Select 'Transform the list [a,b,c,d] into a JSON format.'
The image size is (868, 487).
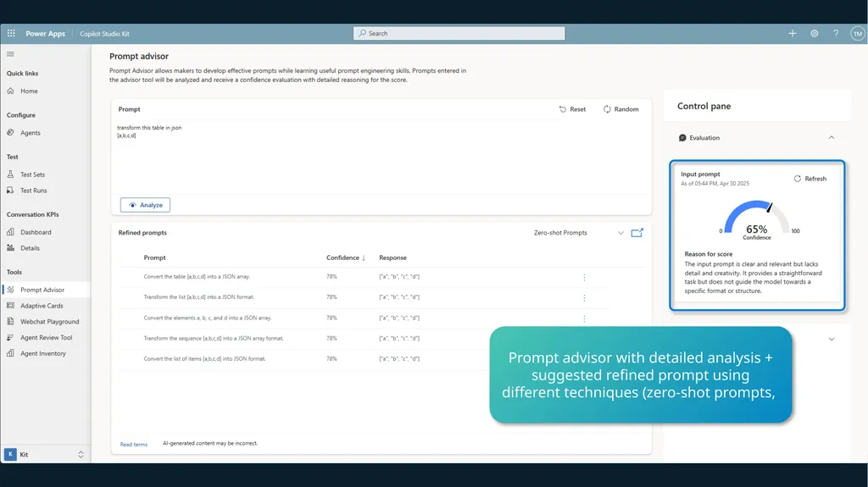point(198,297)
